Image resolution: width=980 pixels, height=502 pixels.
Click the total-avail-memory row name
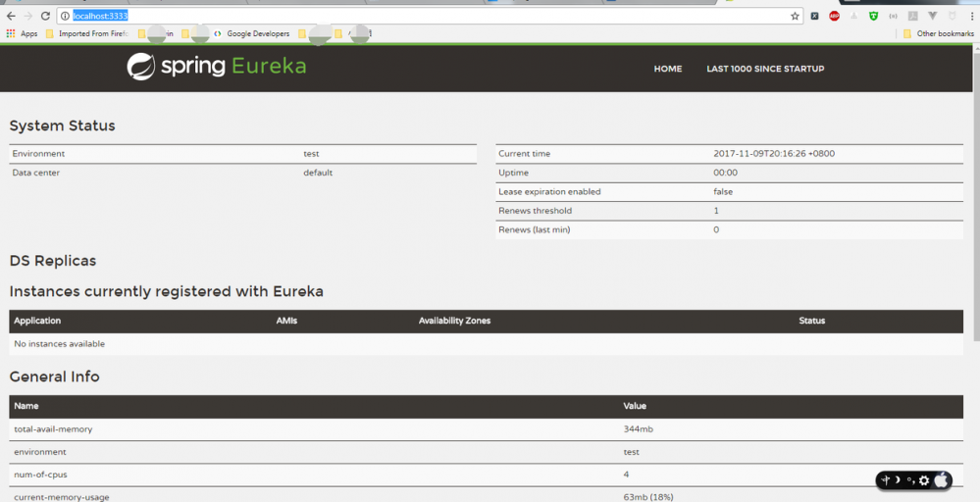point(53,429)
